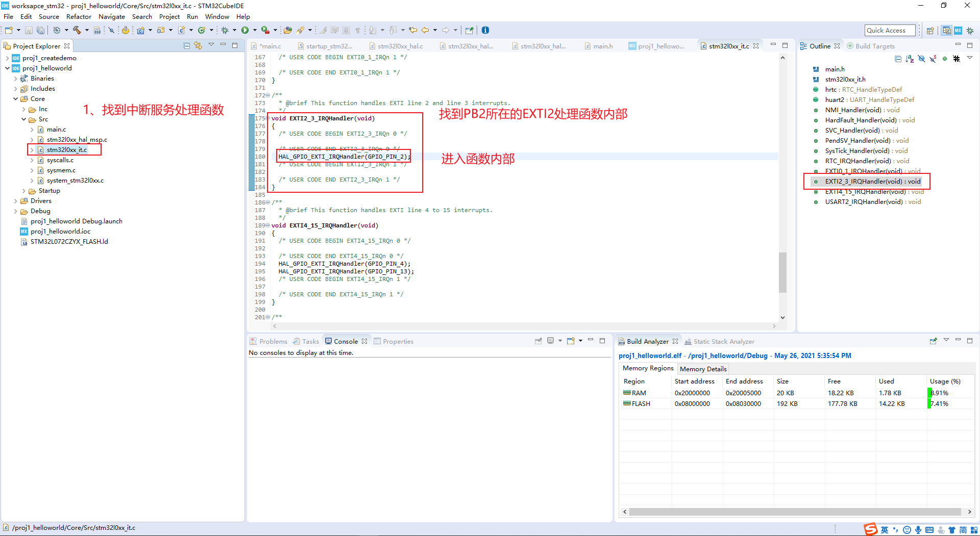The height and width of the screenshot is (536, 980).
Task: Click the New Source Folder icon
Action: pos(161,30)
